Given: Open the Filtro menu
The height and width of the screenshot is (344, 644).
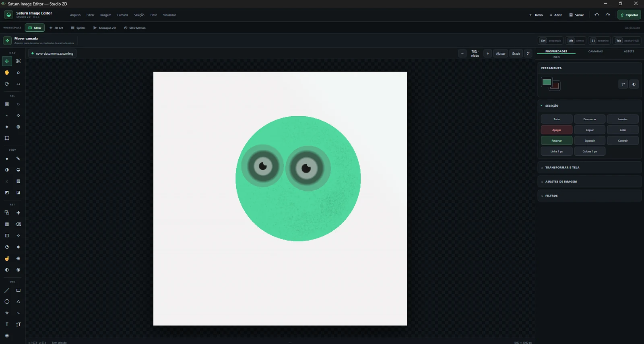Looking at the screenshot, I should point(154,15).
